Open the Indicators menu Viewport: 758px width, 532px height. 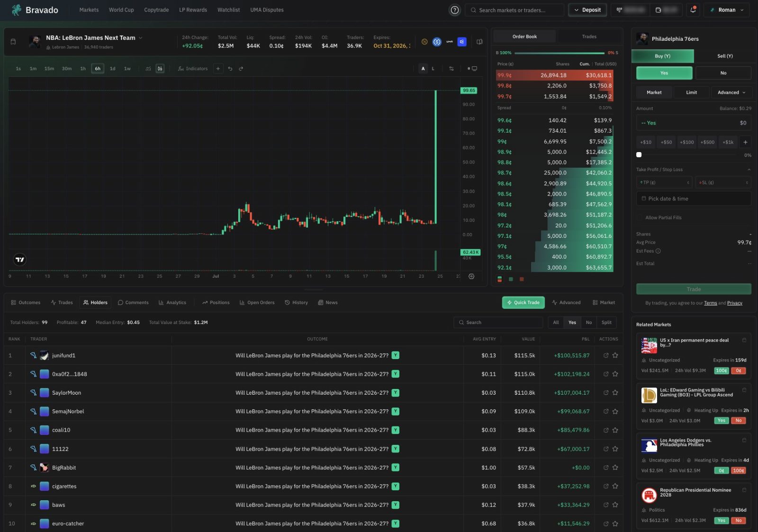tap(193, 69)
